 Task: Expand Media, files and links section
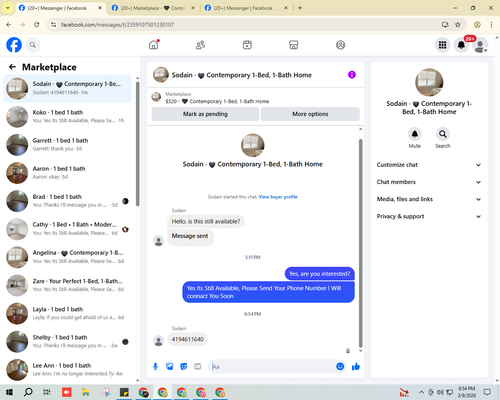(429, 199)
